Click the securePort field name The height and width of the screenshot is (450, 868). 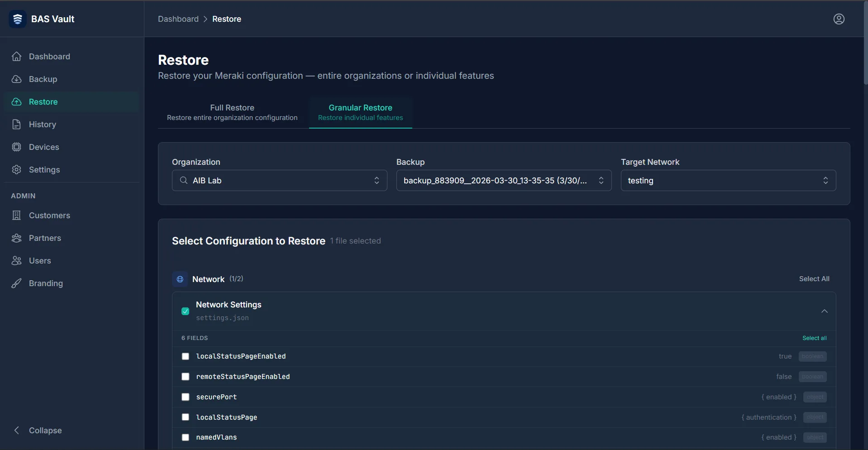[216, 397]
